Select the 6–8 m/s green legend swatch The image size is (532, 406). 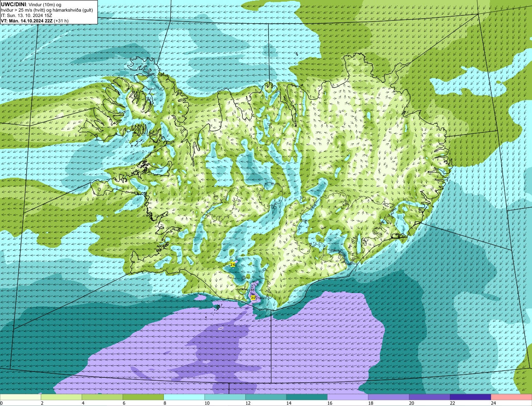[x=143, y=397]
